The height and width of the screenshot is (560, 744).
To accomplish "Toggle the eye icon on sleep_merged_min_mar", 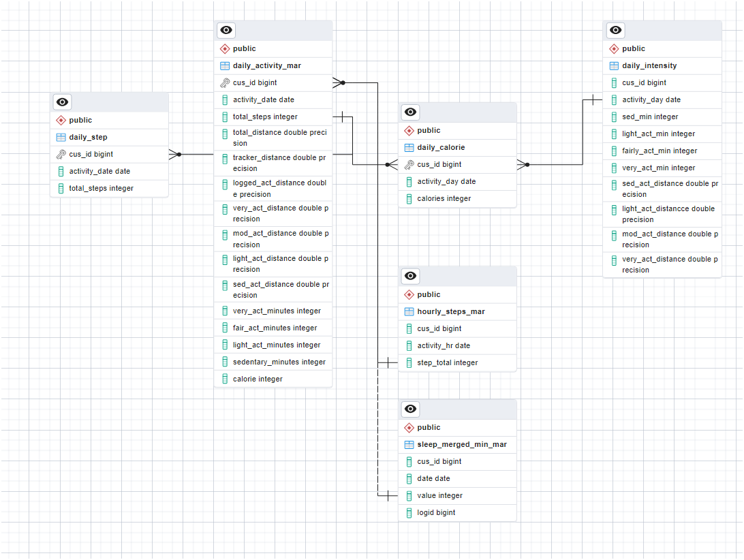I will coord(410,409).
